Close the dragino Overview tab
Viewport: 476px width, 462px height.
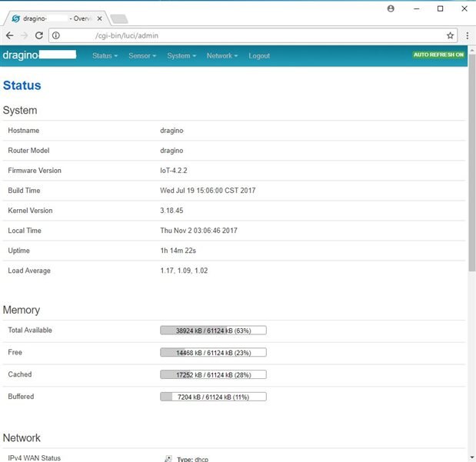99,18
